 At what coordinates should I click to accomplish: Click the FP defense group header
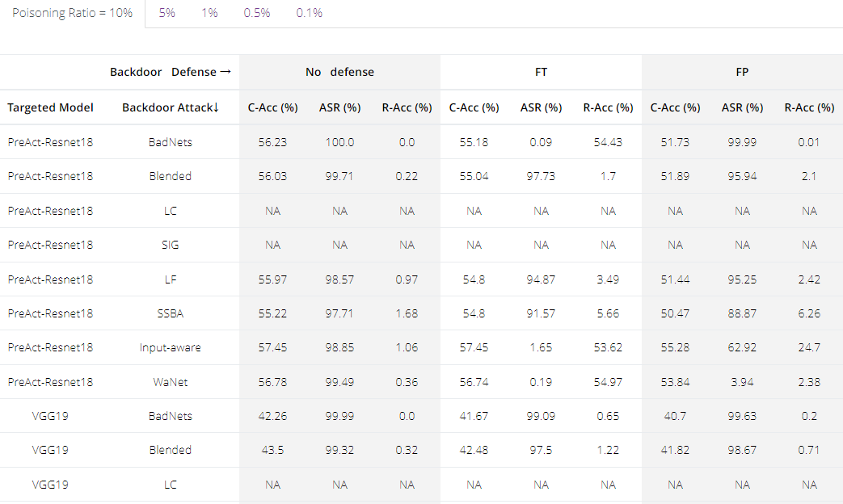[742, 72]
